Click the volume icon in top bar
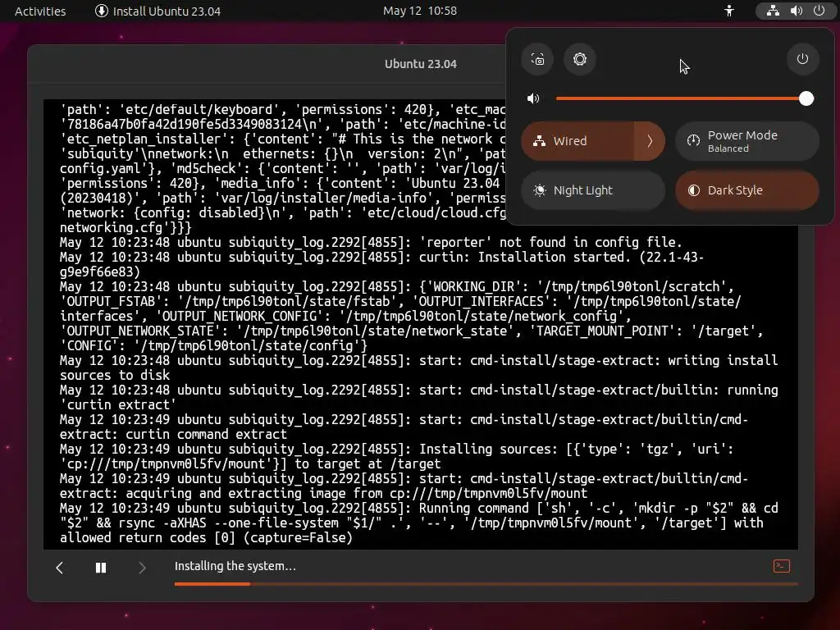840x630 pixels. (x=796, y=11)
